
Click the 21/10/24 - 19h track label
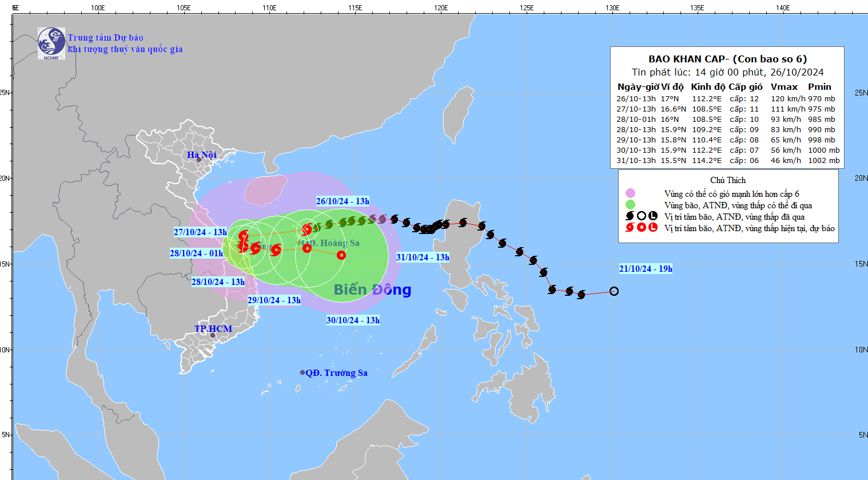(646, 269)
